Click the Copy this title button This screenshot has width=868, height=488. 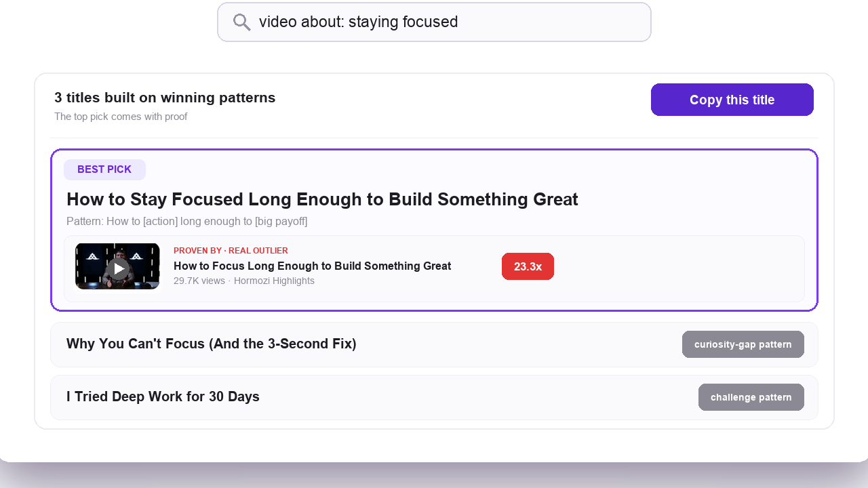point(732,100)
